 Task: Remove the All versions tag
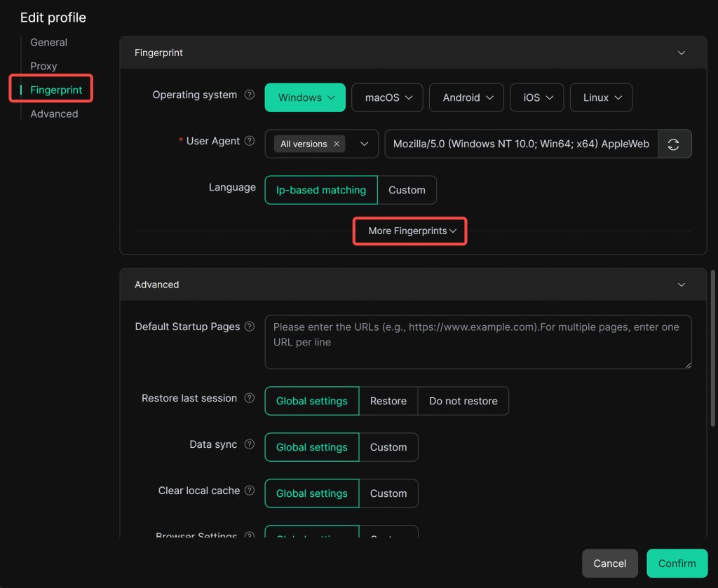[x=337, y=144]
